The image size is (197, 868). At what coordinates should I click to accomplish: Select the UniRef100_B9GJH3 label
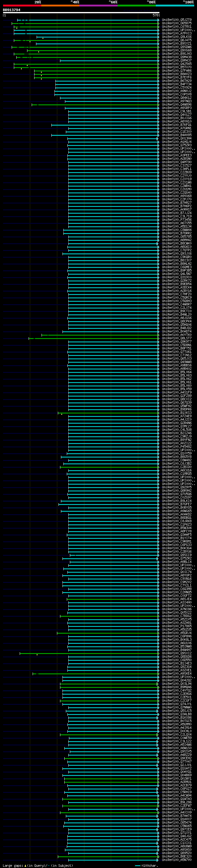(x=176, y=54)
